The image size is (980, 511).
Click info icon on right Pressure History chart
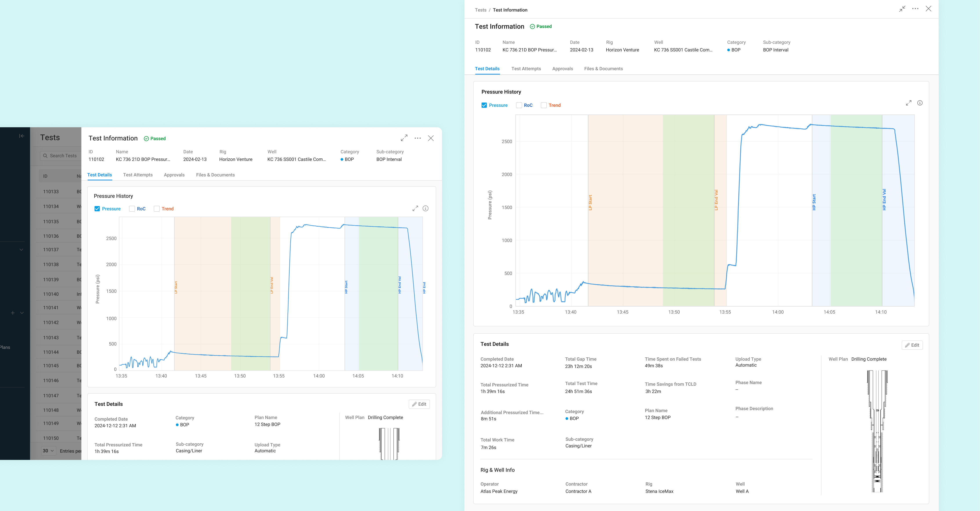920,103
